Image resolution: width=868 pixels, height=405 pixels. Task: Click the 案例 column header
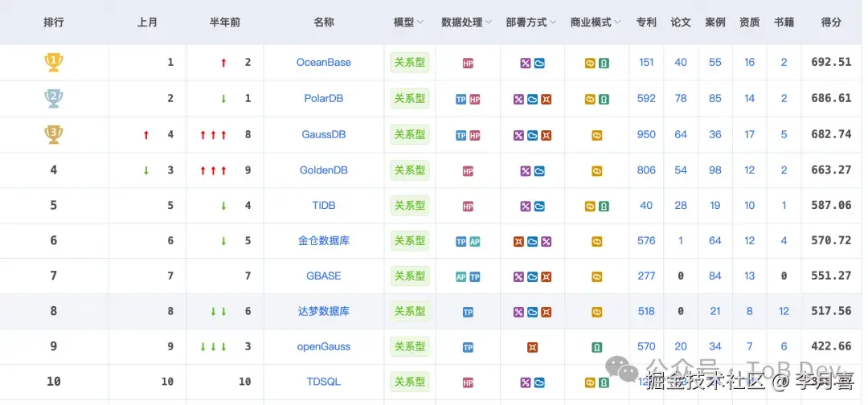tap(715, 22)
